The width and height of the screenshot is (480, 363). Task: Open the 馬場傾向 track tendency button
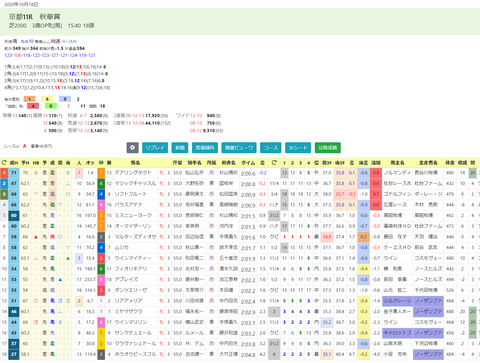[205, 148]
